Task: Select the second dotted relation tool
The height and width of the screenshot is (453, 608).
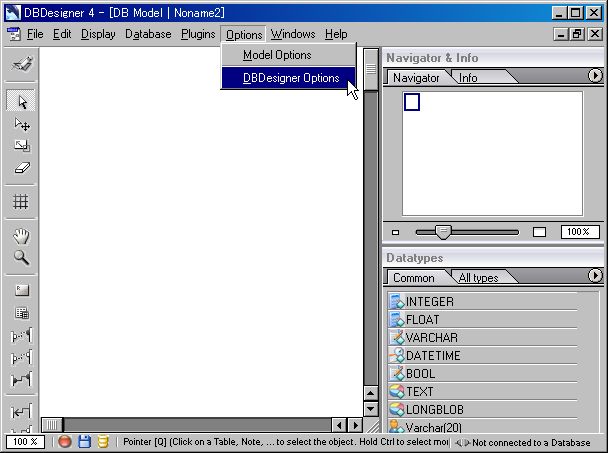Action: pos(21,357)
